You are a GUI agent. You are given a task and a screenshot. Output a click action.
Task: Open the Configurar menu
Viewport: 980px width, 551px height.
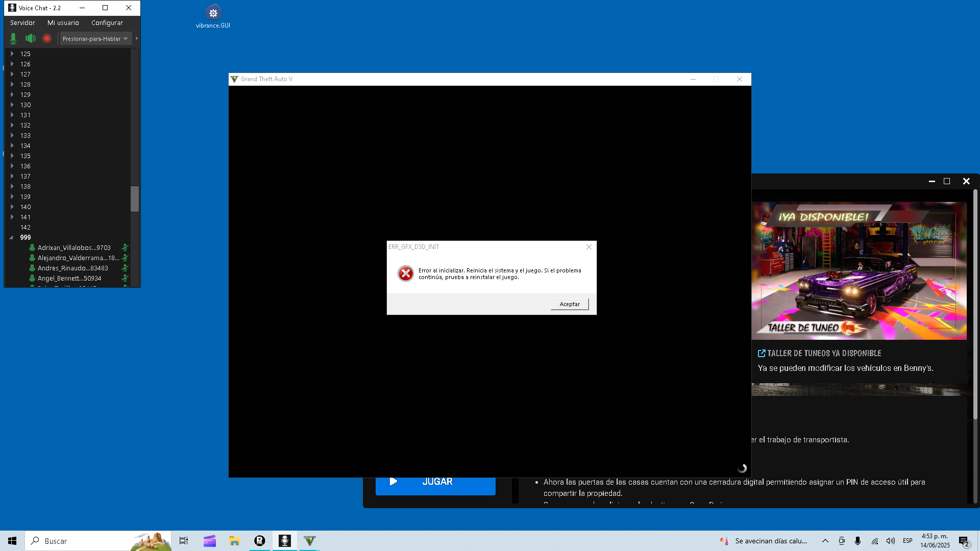pos(107,22)
